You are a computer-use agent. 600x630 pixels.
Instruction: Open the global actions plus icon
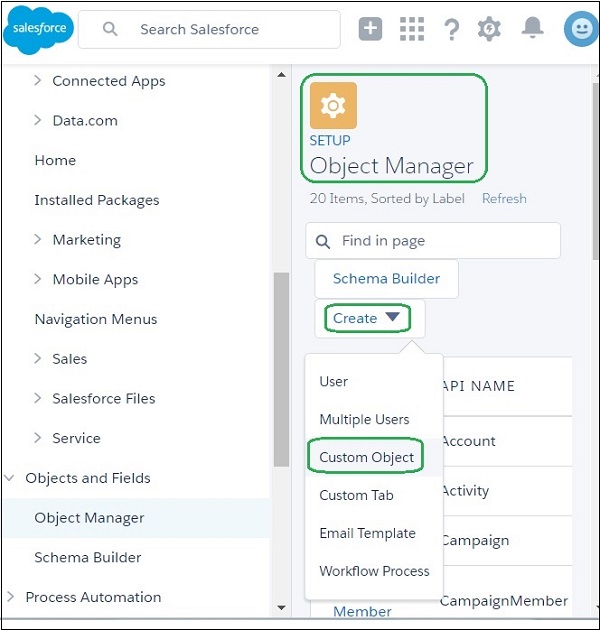(371, 29)
